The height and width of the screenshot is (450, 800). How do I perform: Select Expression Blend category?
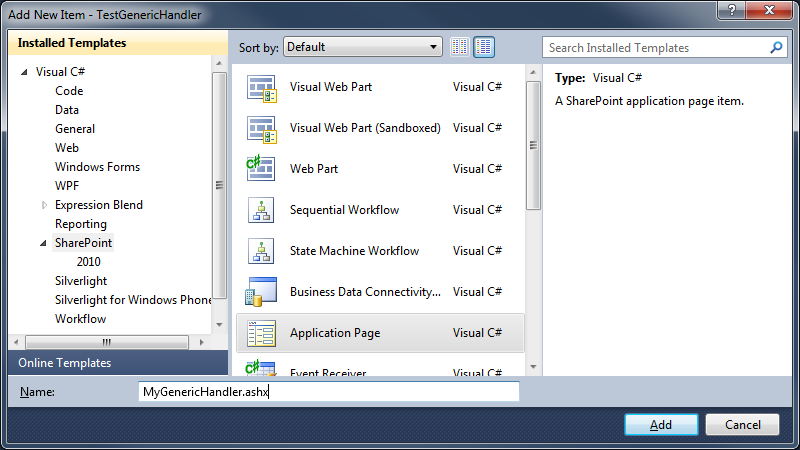pos(99,205)
